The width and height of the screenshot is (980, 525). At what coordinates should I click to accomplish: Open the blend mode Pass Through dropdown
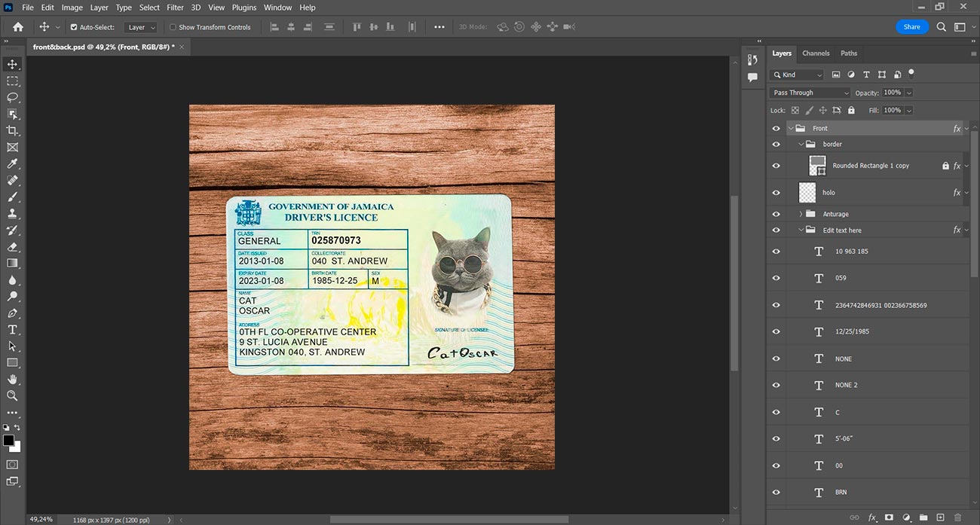[810, 93]
